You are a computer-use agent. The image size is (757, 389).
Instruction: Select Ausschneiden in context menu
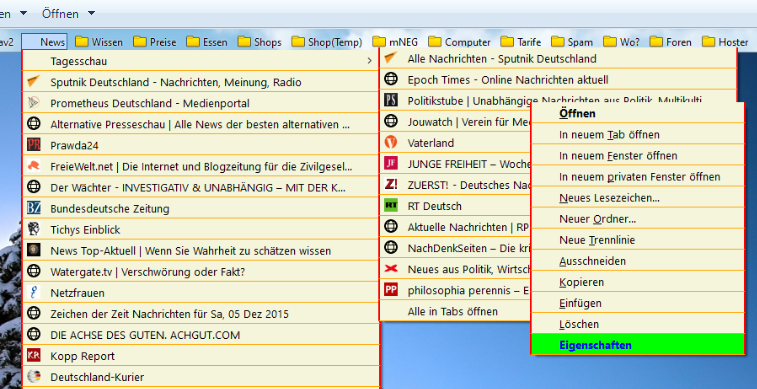point(638,261)
